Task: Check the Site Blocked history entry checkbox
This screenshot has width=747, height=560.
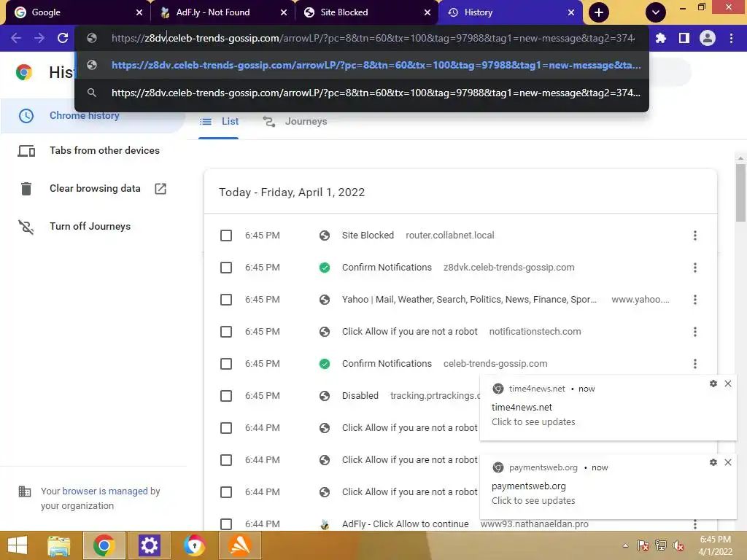Action: point(226,236)
